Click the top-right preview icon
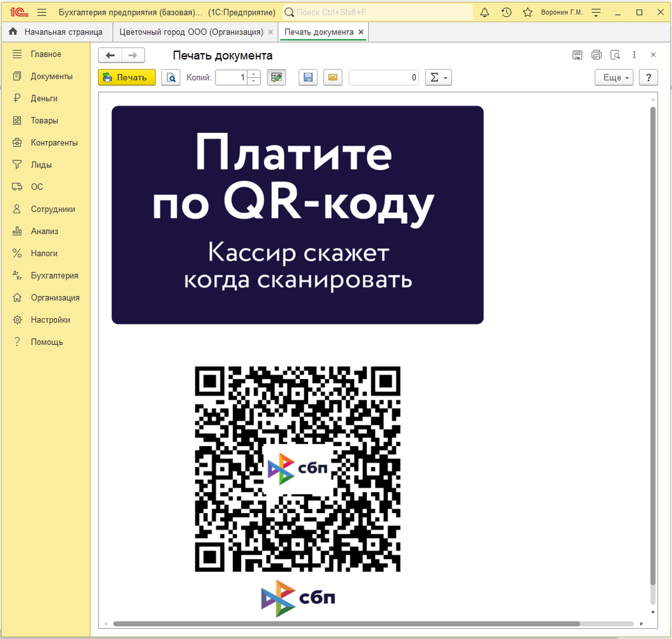672x639 pixels. 615,55
